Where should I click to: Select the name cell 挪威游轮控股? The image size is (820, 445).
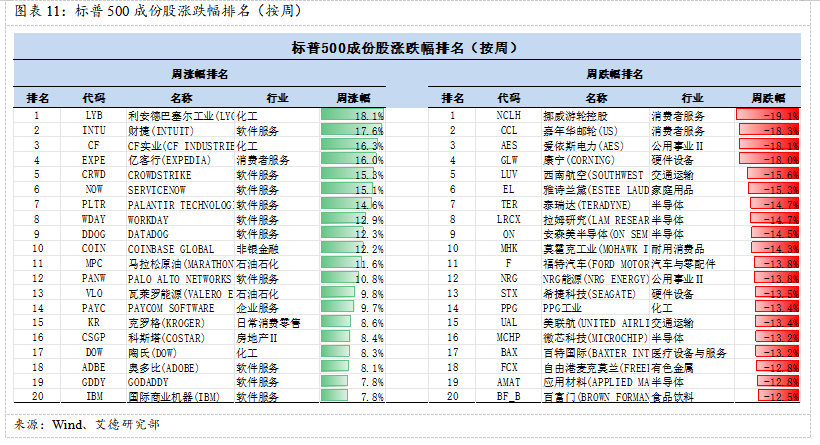[575, 116]
